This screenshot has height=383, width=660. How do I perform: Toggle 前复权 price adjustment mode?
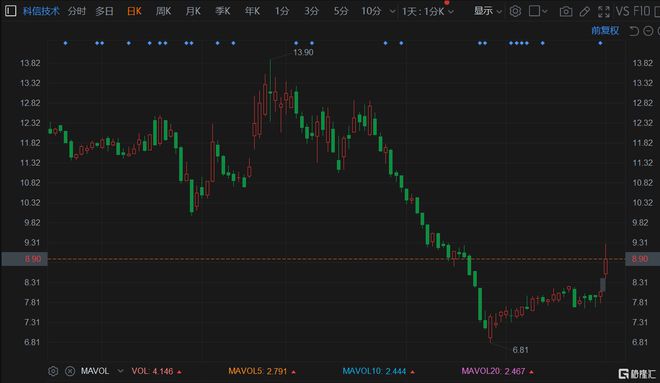tap(605, 30)
